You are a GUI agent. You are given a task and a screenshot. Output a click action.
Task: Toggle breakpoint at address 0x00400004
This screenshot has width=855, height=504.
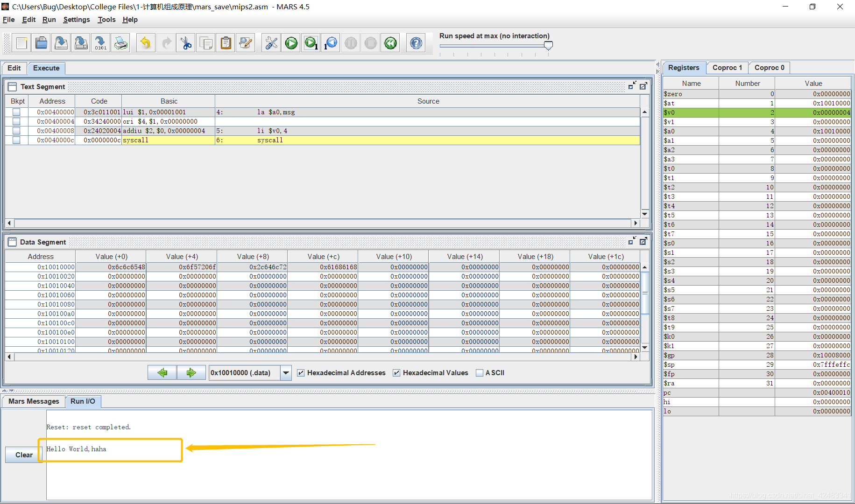[16, 121]
